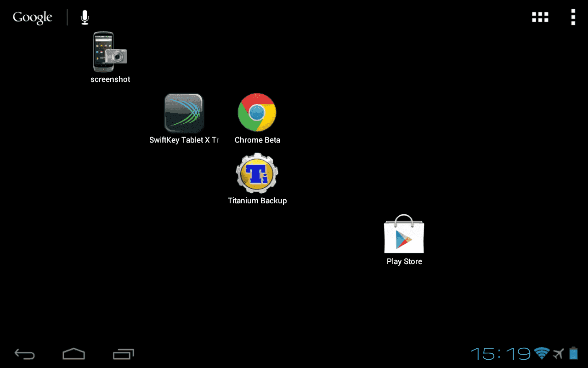Click the 'screenshot' label text
Image resolution: width=588 pixels, height=368 pixels.
pos(110,79)
